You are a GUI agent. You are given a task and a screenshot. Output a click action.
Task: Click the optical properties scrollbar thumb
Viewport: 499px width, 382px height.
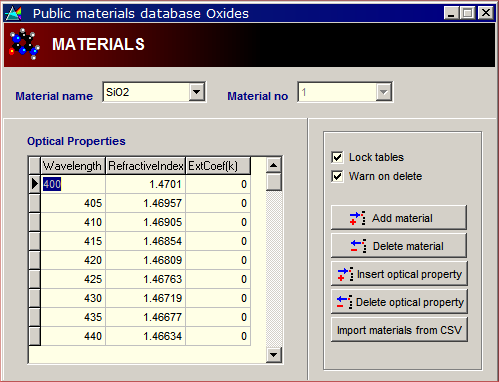pos(274,182)
